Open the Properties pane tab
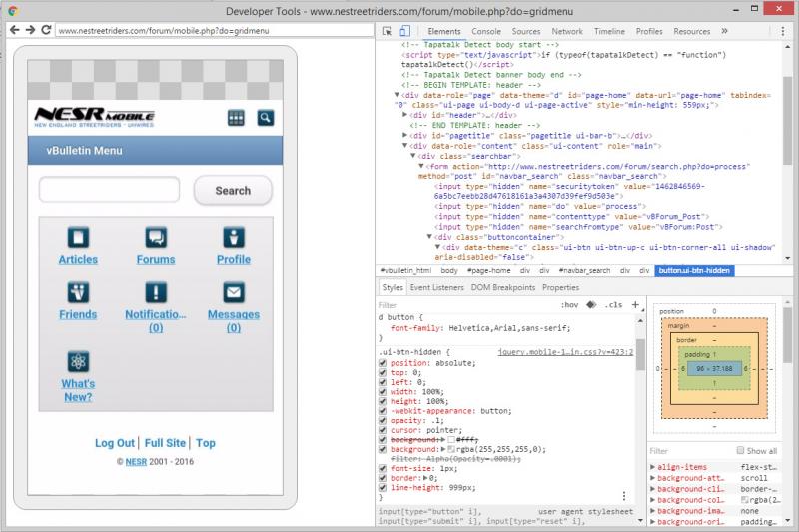Screen dimensions: 799x532 [x=560, y=287]
